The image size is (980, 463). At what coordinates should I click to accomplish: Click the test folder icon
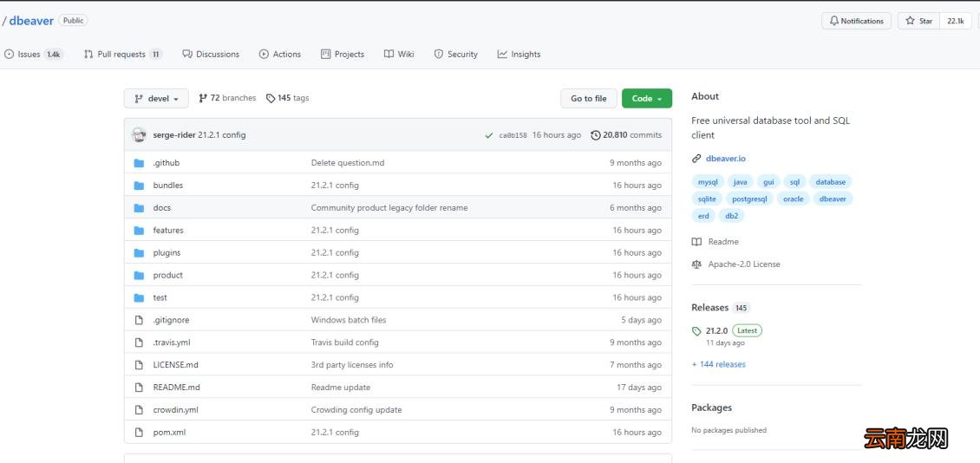point(139,298)
